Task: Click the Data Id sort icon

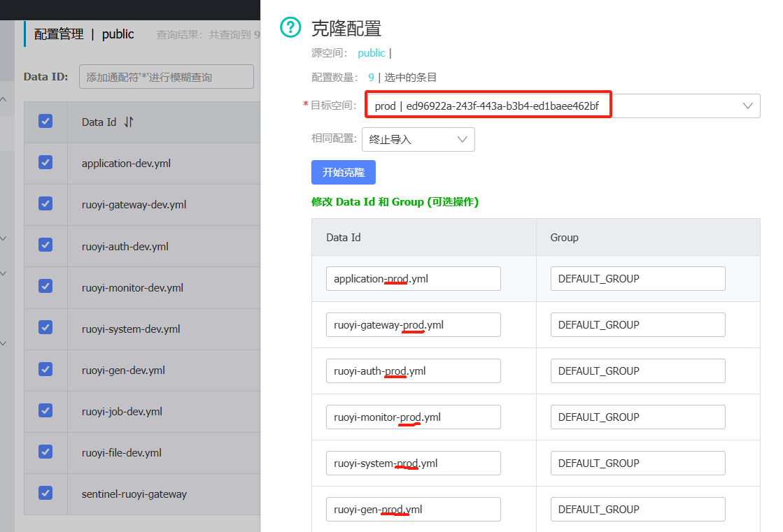Action: click(x=129, y=122)
